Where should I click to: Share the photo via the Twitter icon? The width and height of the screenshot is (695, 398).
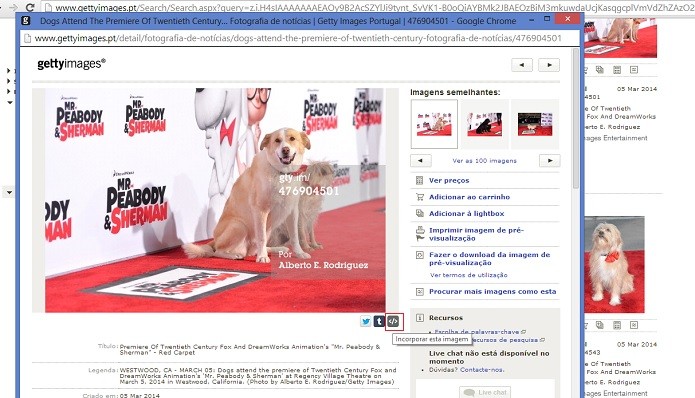tap(365, 321)
